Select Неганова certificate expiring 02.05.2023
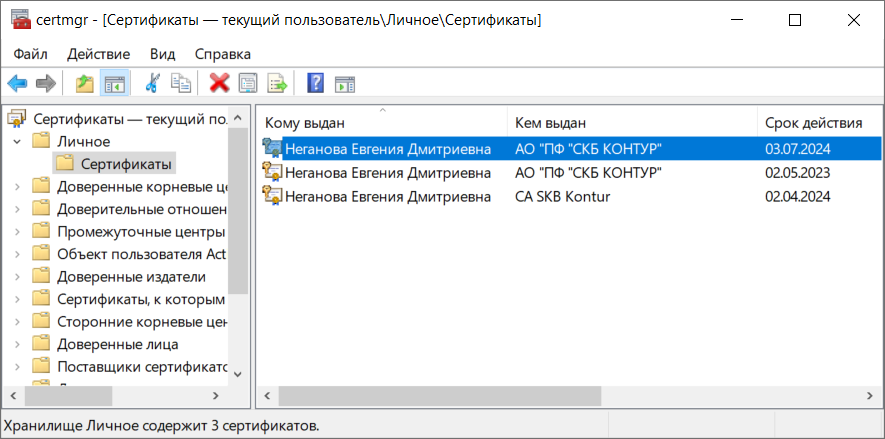 point(571,172)
